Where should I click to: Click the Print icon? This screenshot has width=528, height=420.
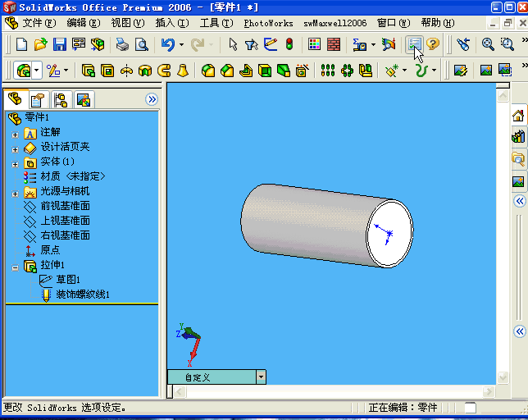[x=122, y=44]
